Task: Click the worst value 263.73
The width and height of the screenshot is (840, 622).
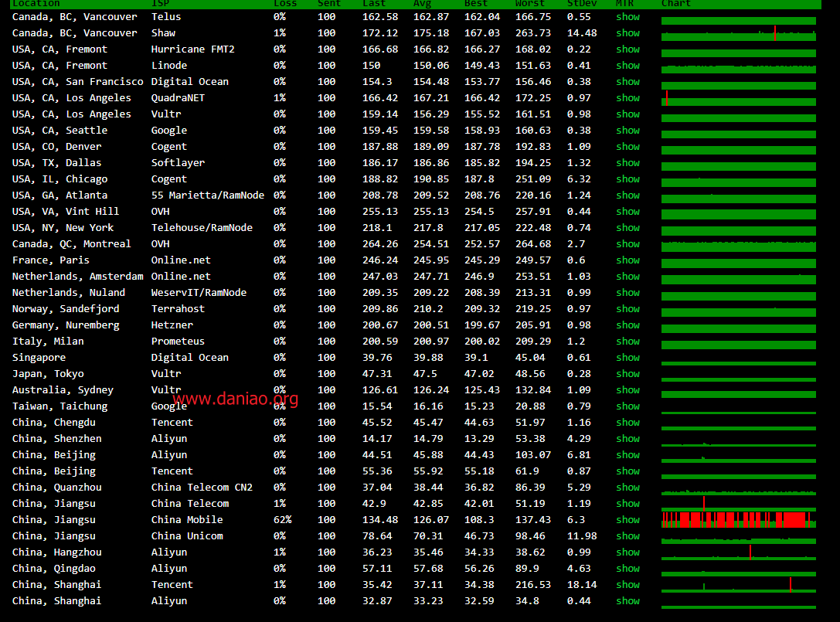Action: (533, 32)
